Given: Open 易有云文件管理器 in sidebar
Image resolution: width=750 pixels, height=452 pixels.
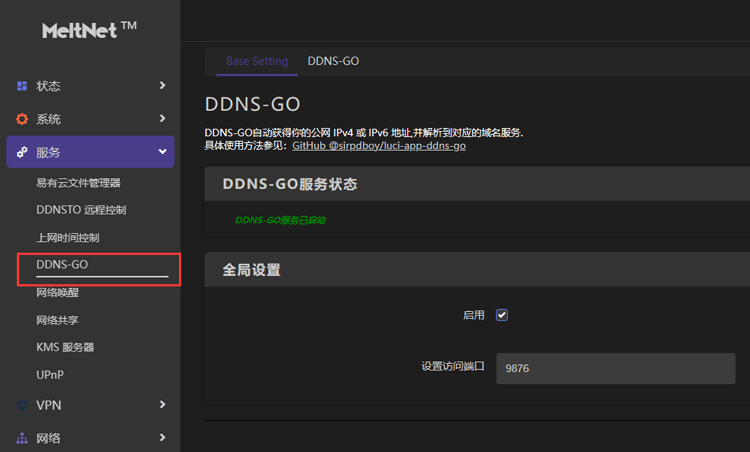Looking at the screenshot, I should 78,183.
